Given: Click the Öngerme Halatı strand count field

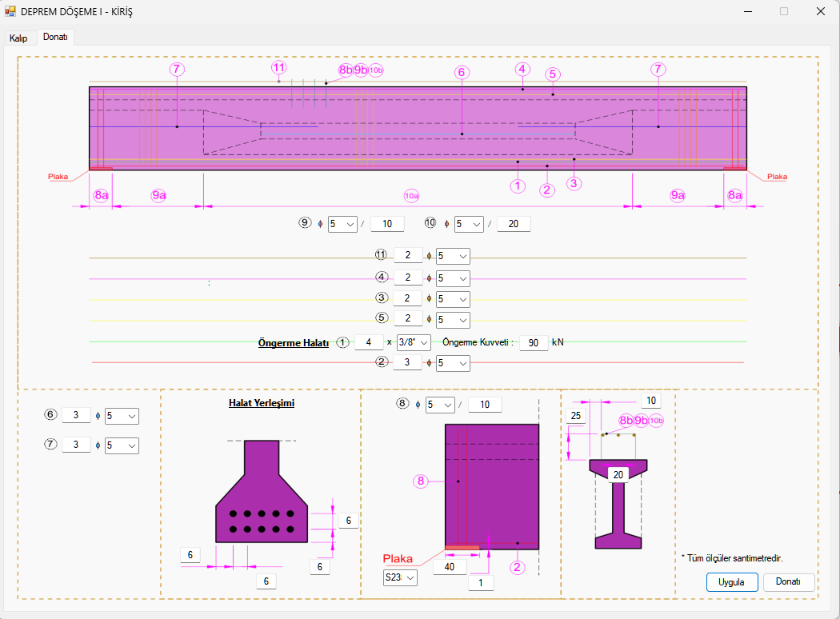Looking at the screenshot, I should pyautogui.click(x=369, y=342).
